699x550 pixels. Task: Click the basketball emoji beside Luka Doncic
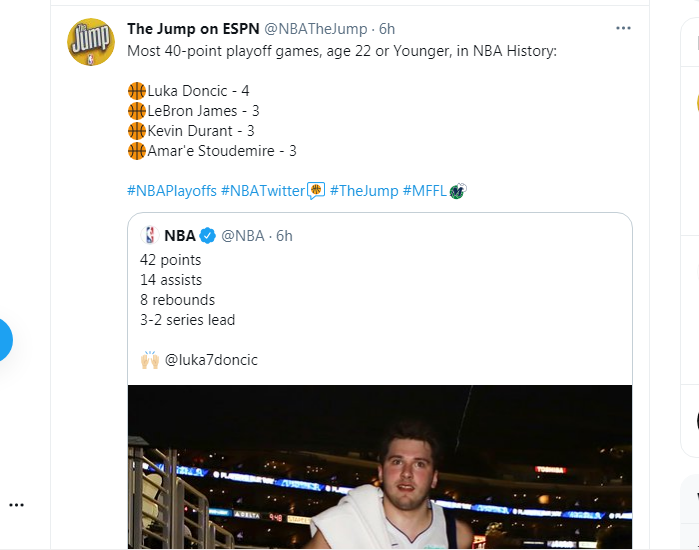click(137, 91)
